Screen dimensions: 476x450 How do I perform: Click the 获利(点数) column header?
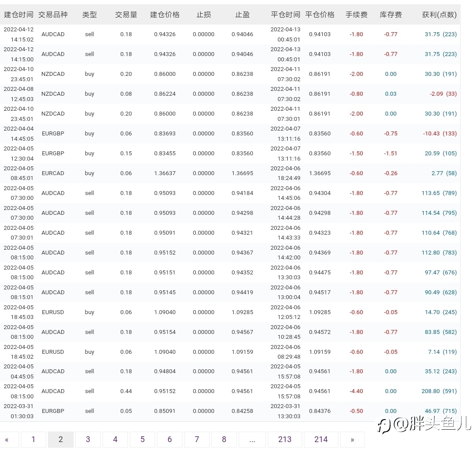(439, 15)
